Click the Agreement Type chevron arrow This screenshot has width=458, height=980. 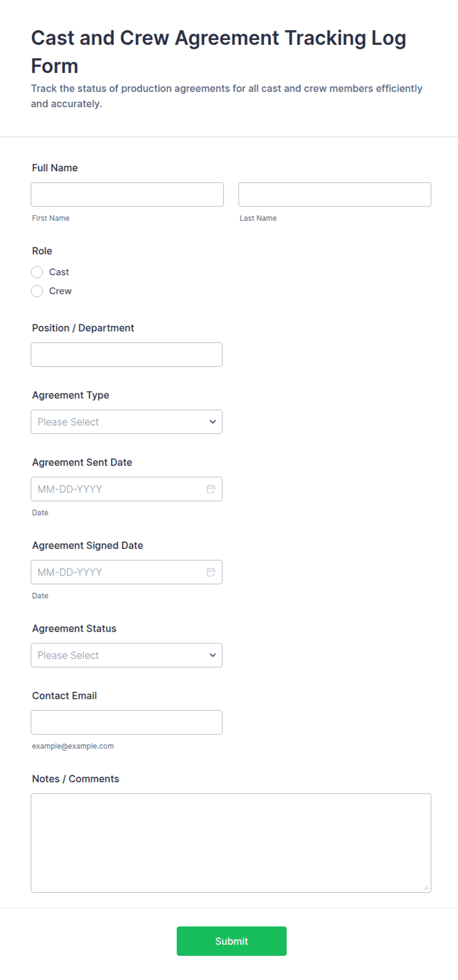(x=213, y=422)
